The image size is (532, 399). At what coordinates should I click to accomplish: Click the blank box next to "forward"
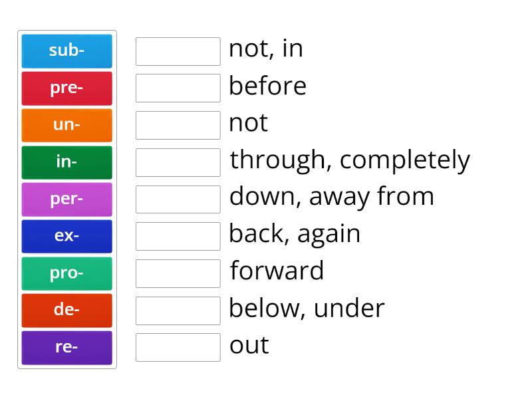click(178, 273)
